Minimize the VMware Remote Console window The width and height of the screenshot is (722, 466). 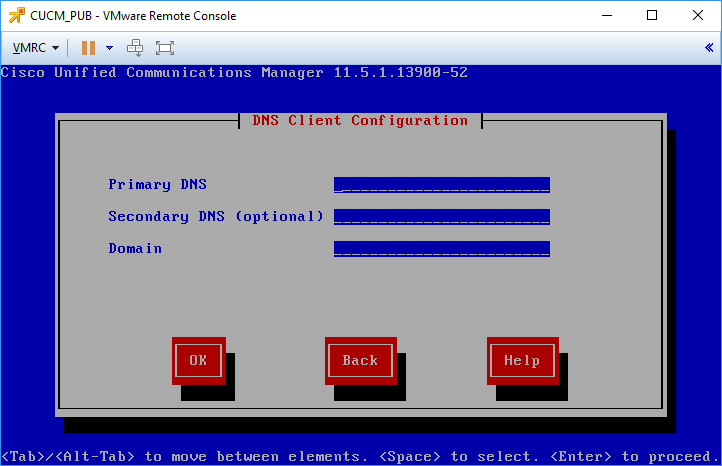tap(607, 15)
